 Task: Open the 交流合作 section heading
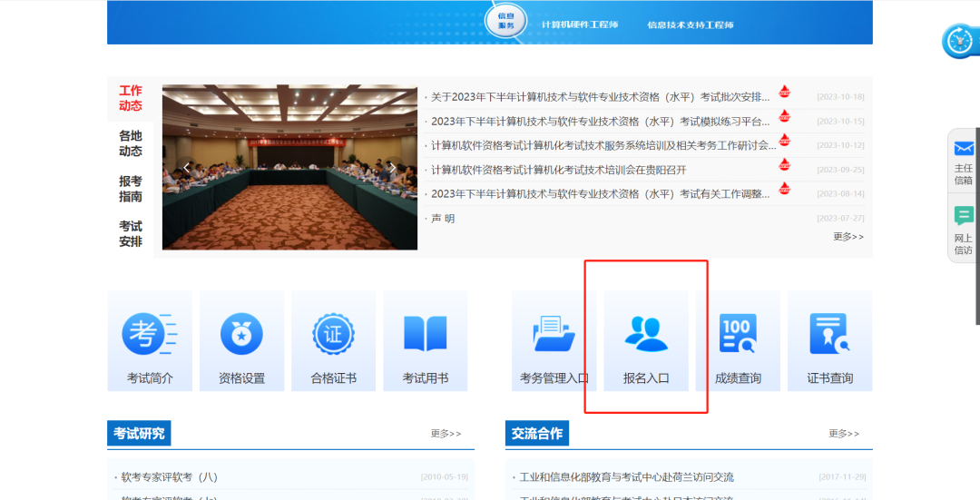click(537, 433)
